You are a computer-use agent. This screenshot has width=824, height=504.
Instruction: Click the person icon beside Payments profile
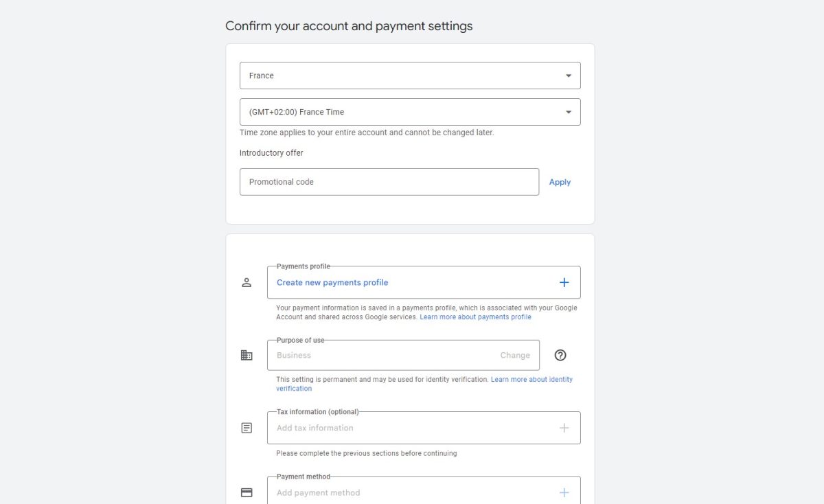coord(247,282)
